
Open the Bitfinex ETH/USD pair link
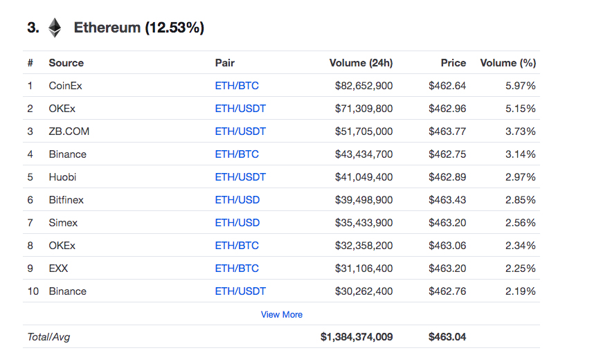point(237,200)
